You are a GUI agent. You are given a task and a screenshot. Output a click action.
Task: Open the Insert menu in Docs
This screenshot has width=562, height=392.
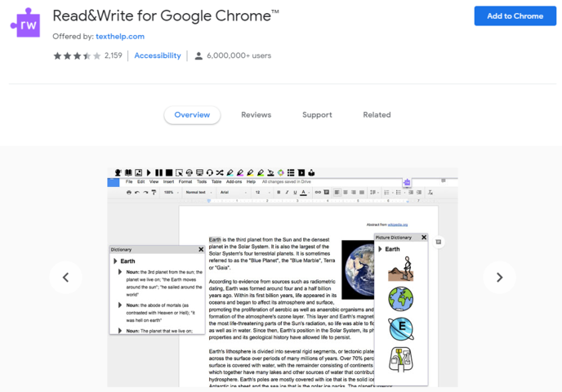click(x=168, y=181)
